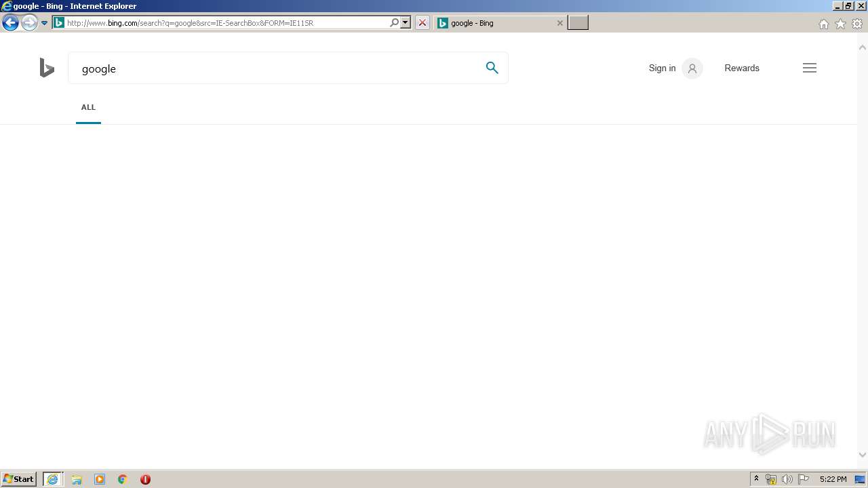Click the address bar search magnifier
Image resolution: width=868 pixels, height=488 pixels.
(x=394, y=22)
